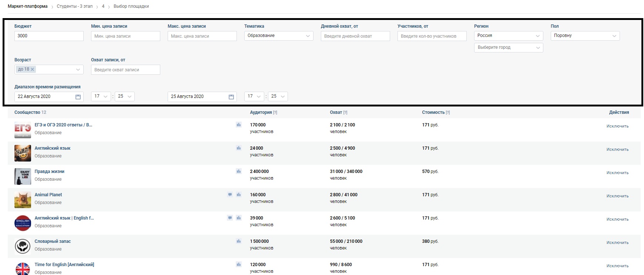Screen dimensions: 644x275
Task: Open calendar icon of 22 Августа 2020 date
Action: (78, 96)
